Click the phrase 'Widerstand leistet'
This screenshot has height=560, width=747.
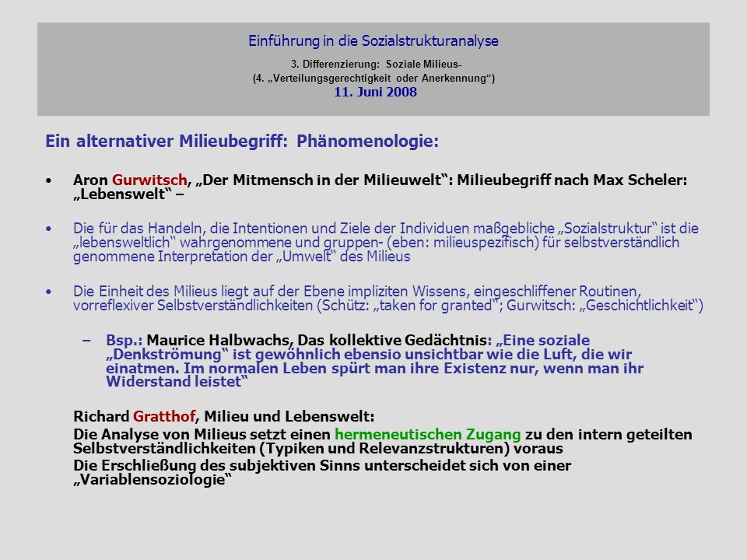pyautogui.click(x=174, y=382)
